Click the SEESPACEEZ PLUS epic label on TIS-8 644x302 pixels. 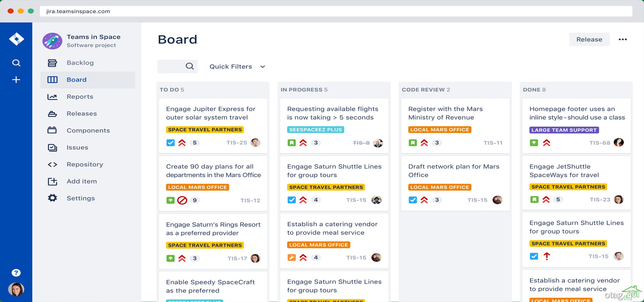[x=316, y=130]
